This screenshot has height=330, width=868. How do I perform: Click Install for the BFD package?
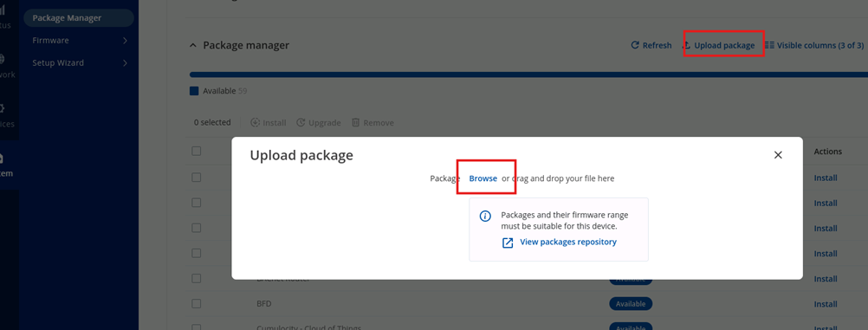point(826,304)
